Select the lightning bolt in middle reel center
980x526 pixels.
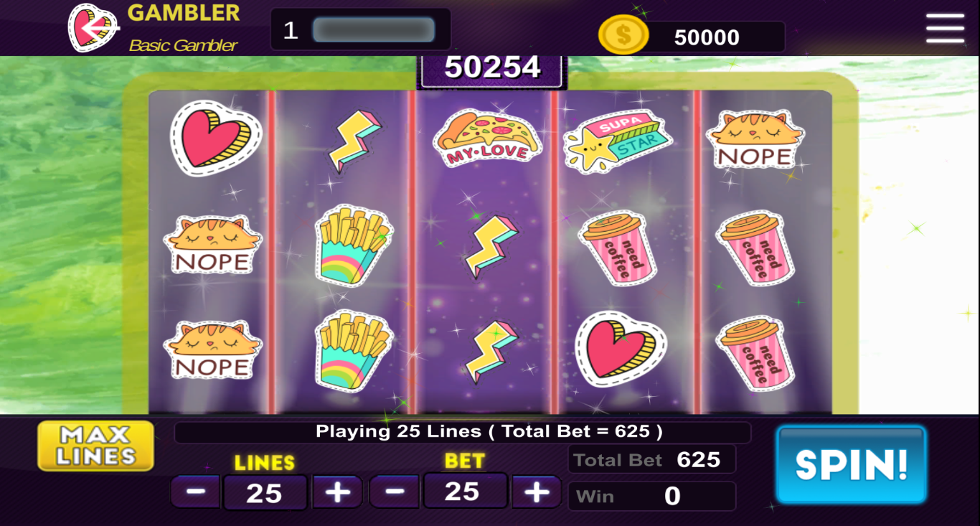tap(491, 246)
